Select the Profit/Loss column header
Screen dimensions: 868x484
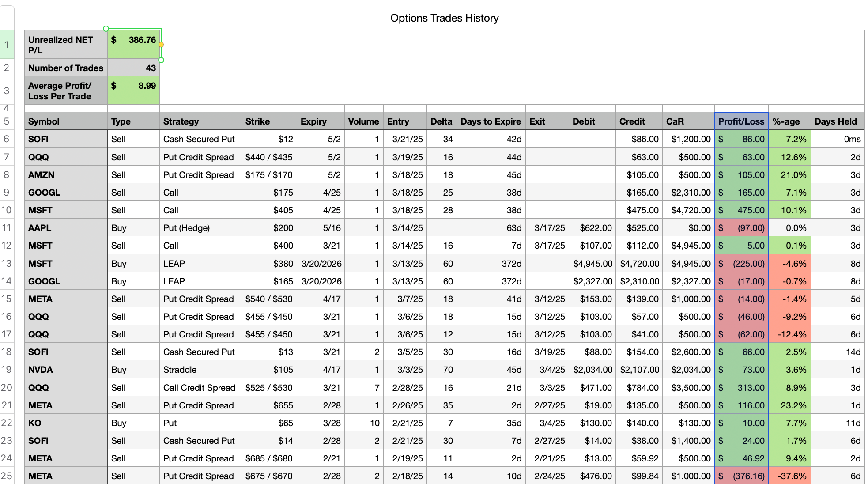(x=741, y=121)
